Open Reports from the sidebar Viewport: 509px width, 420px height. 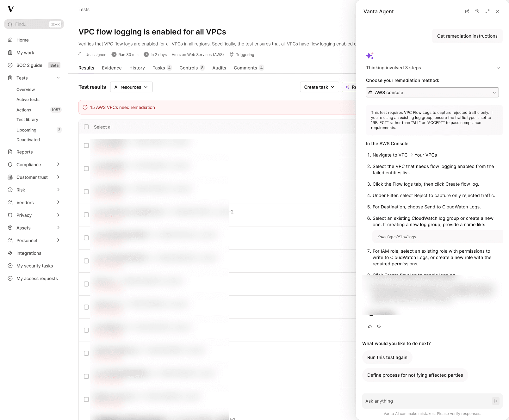point(25,152)
